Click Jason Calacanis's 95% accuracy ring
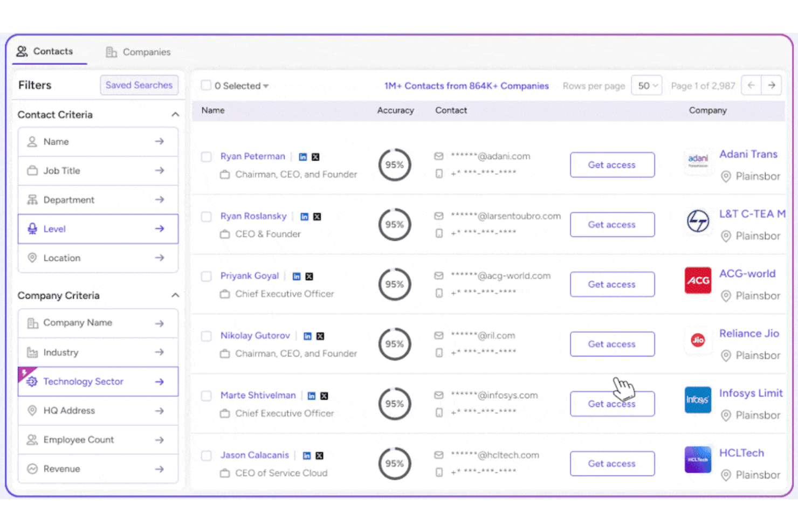 pyautogui.click(x=395, y=464)
